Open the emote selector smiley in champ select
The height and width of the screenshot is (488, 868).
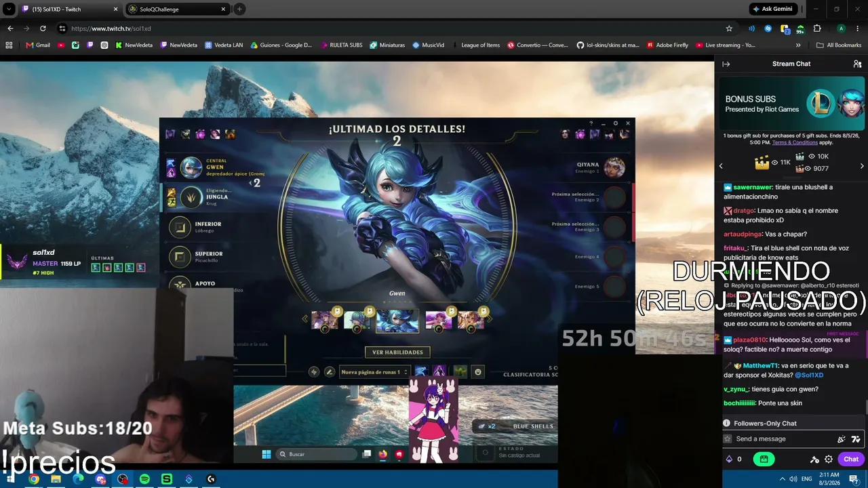(x=478, y=371)
